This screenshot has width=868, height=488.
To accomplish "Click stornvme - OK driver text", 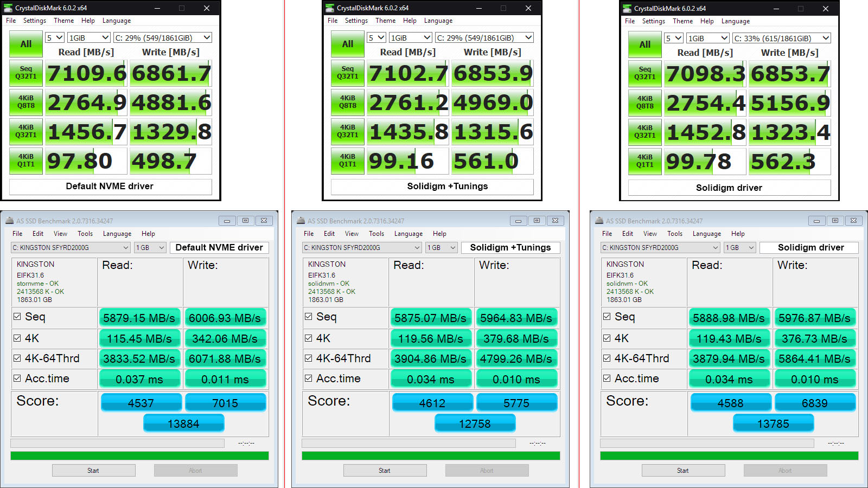I will tap(37, 284).
